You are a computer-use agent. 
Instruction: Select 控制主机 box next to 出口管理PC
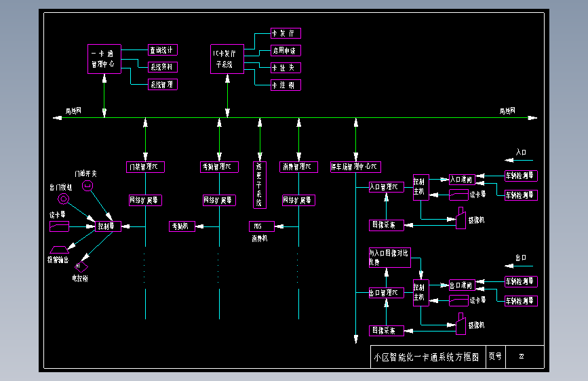point(421,293)
